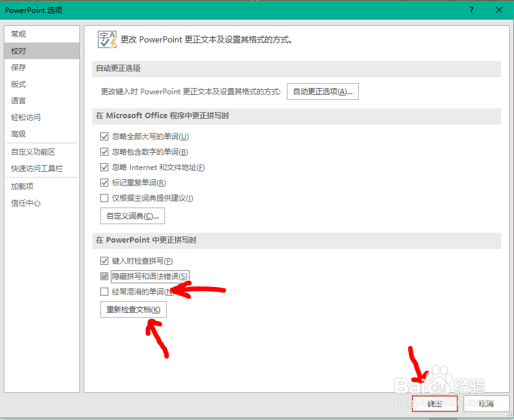
Task: Click the 在 PowerPoint 中更正拼写时 header
Action: coord(296,240)
